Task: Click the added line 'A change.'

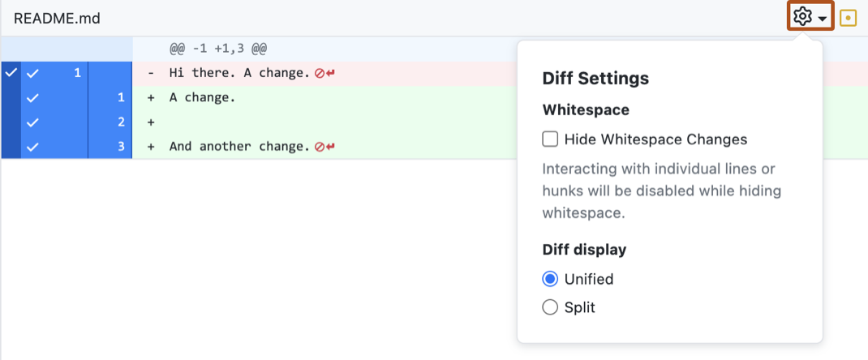Action: [202, 98]
